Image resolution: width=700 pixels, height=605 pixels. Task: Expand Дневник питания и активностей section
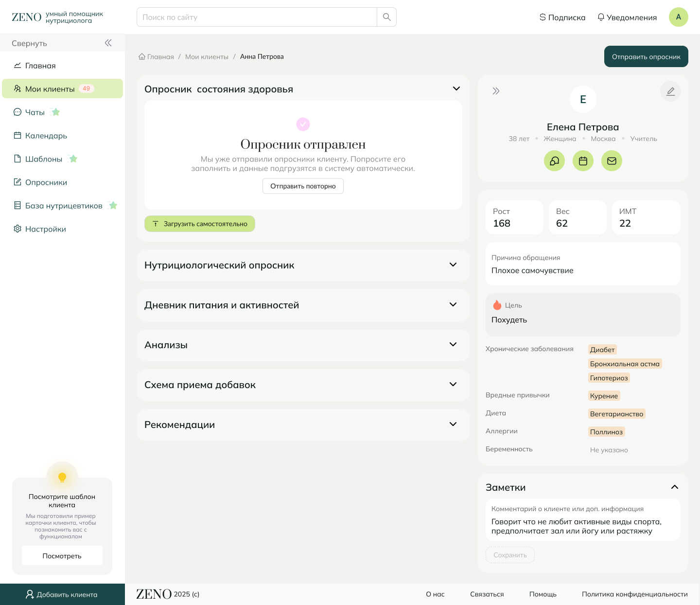453,304
